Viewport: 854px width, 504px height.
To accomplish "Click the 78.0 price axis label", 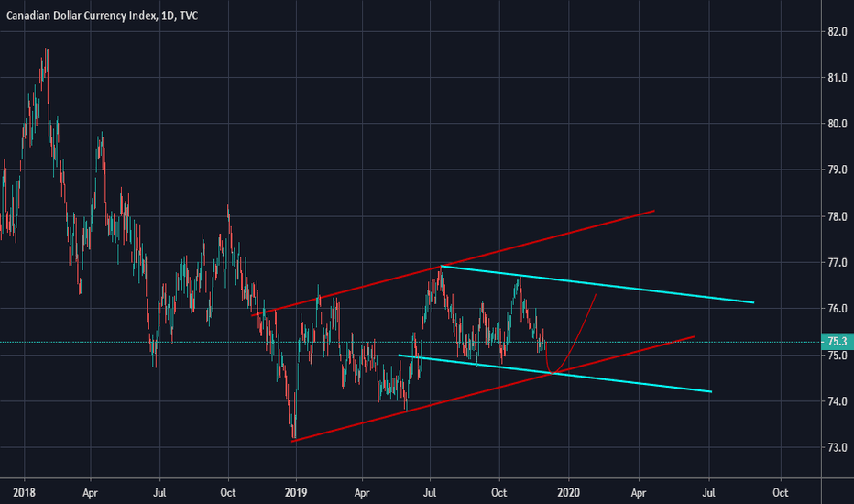I will point(838,216).
